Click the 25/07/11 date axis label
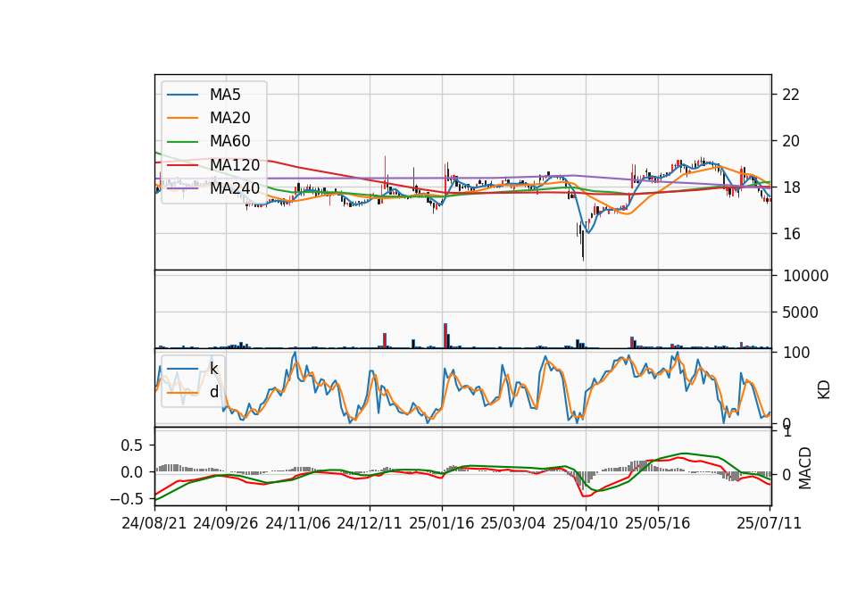The height and width of the screenshot is (616, 857). (769, 523)
